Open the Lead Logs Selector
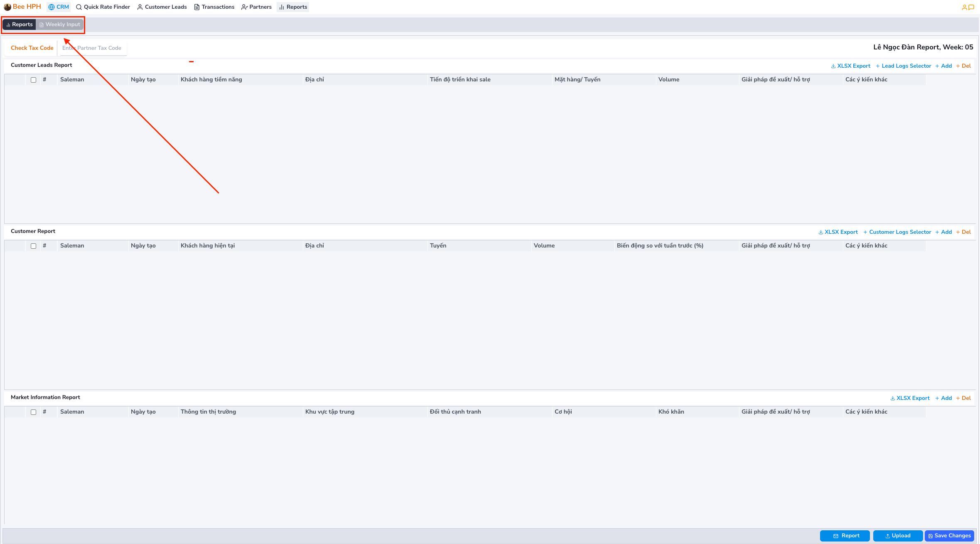Viewport: 980px width, 544px height. point(906,66)
